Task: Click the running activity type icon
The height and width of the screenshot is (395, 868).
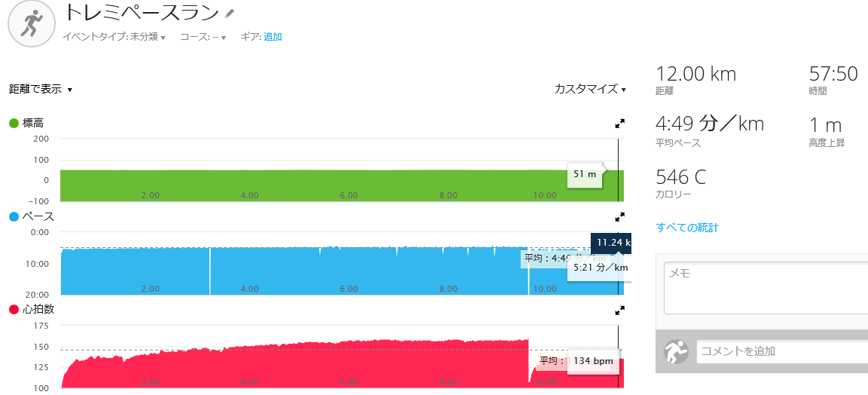Action: (x=32, y=23)
